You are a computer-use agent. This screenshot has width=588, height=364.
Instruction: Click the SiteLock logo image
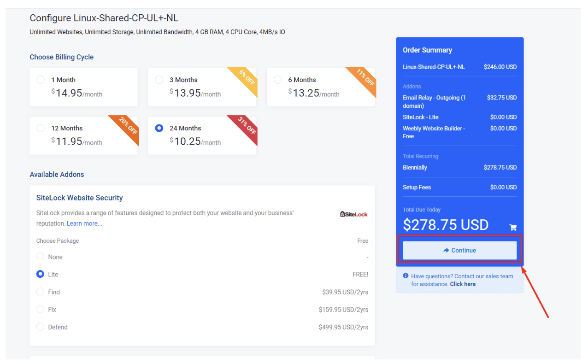coord(354,214)
